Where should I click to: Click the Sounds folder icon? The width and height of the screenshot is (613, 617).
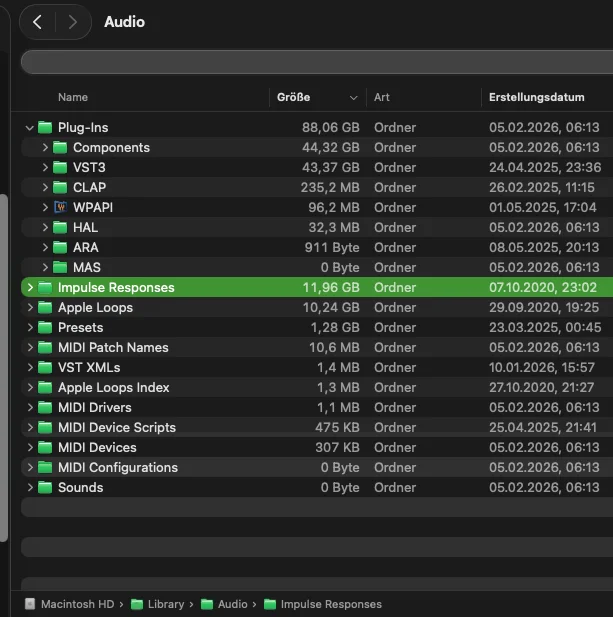[x=45, y=488]
